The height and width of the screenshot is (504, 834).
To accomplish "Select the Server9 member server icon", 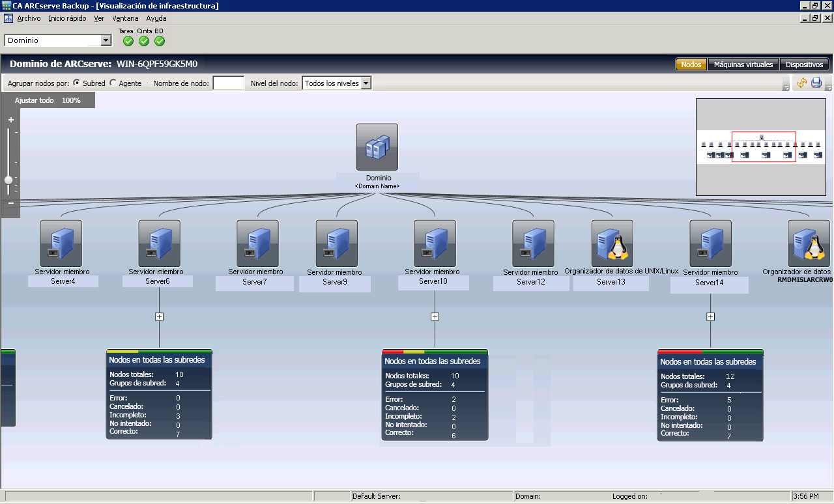I will [x=337, y=243].
